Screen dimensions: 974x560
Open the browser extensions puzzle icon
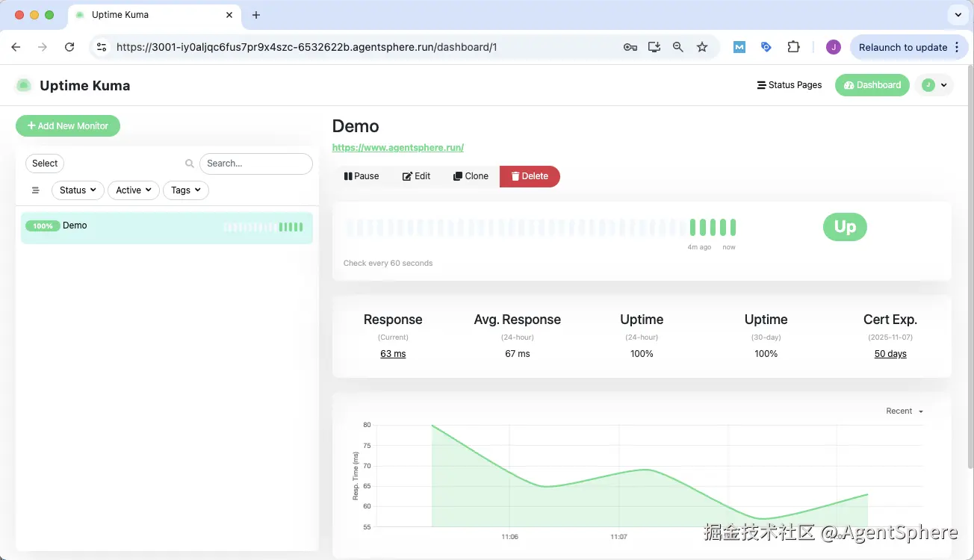793,46
